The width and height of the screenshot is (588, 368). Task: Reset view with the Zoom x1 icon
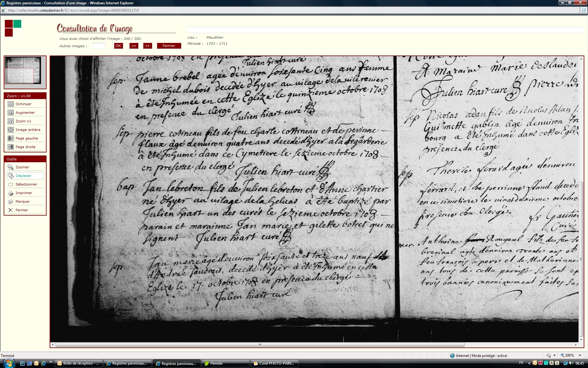point(11,121)
